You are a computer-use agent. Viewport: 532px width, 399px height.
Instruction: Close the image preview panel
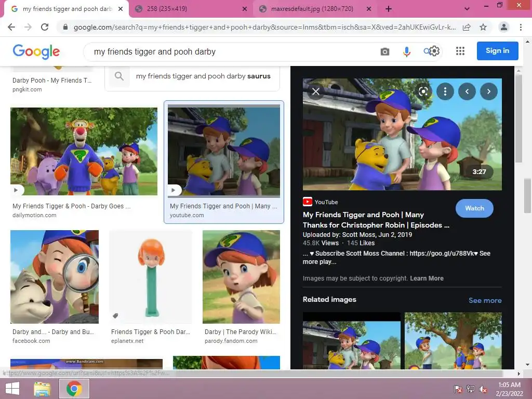(x=316, y=91)
